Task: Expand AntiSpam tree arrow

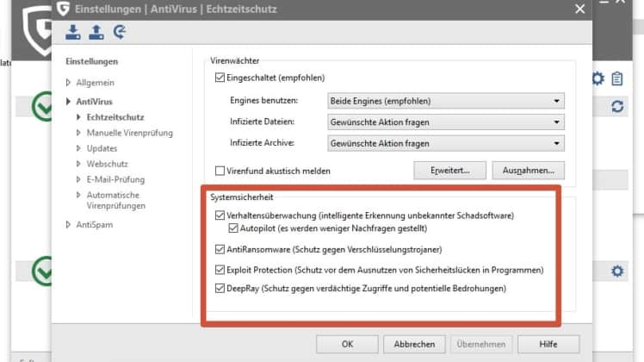Action: click(x=68, y=224)
